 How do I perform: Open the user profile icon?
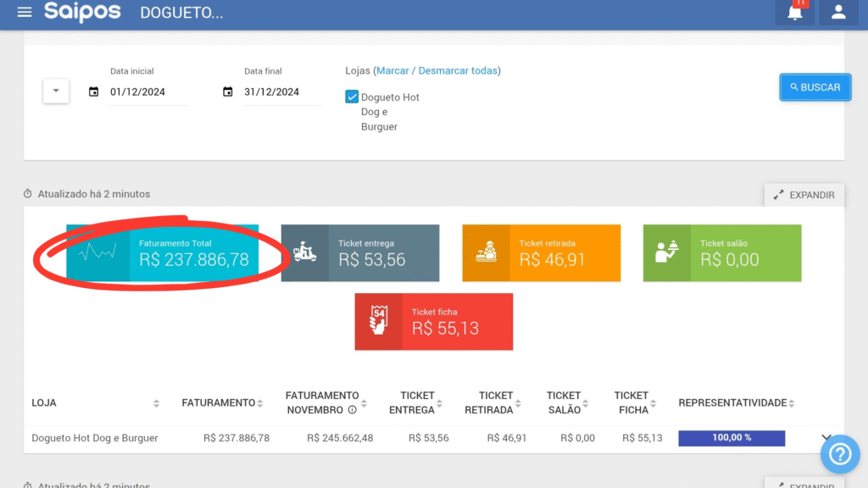pyautogui.click(x=838, y=13)
